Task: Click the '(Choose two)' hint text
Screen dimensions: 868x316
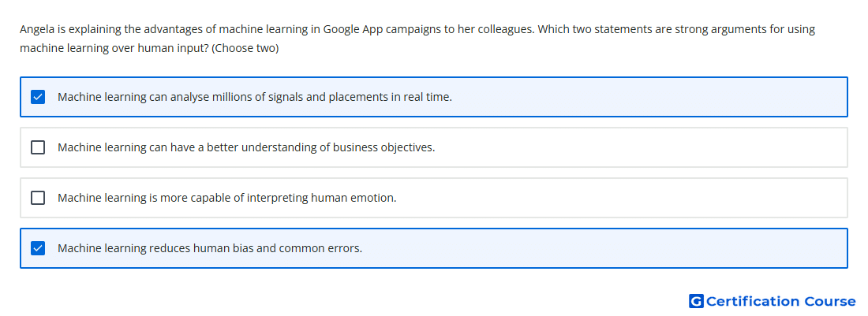Action: [x=245, y=49]
